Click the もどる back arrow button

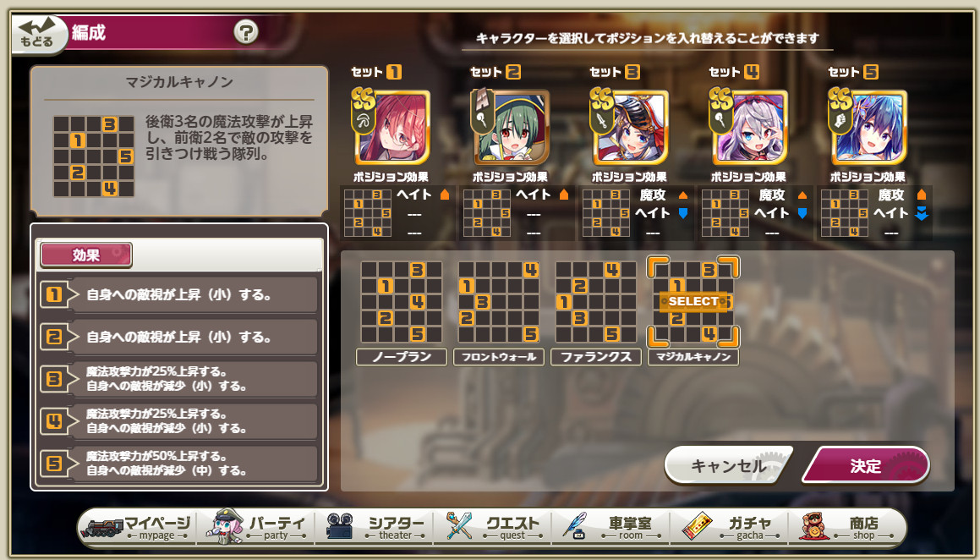[x=39, y=35]
